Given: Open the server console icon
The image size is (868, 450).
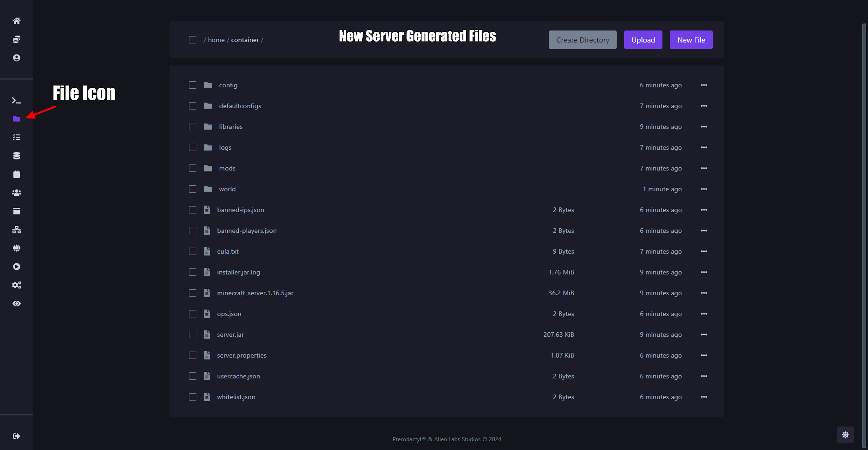Looking at the screenshot, I should point(17,100).
